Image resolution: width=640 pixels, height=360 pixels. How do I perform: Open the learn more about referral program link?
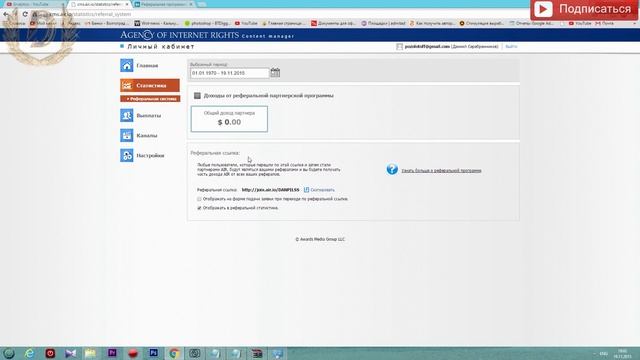pos(441,171)
